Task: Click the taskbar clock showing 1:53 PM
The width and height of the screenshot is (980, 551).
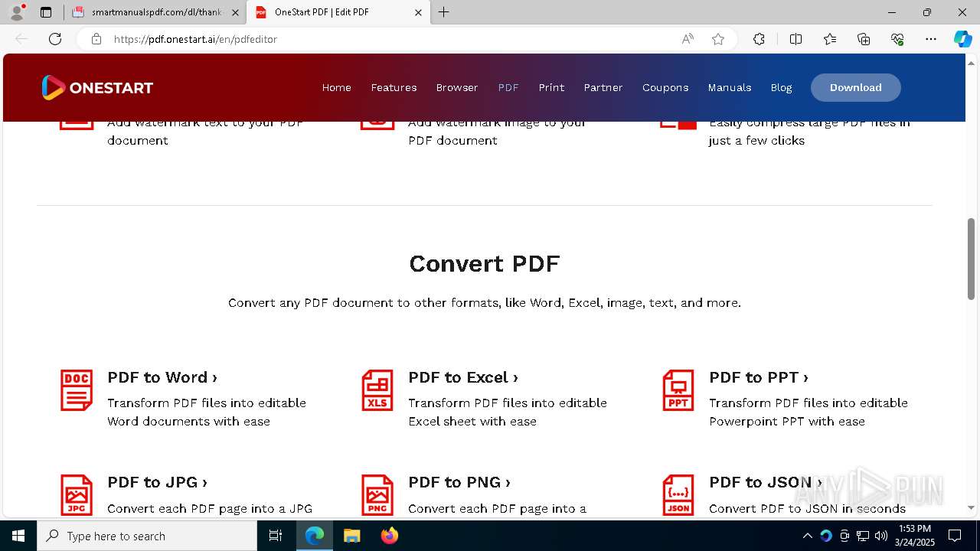Action: [914, 536]
